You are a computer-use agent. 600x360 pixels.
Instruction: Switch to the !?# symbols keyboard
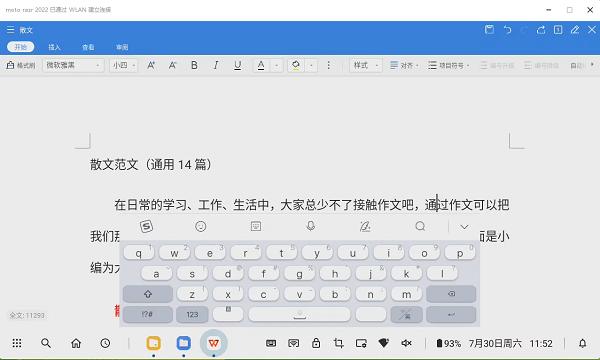(x=148, y=314)
